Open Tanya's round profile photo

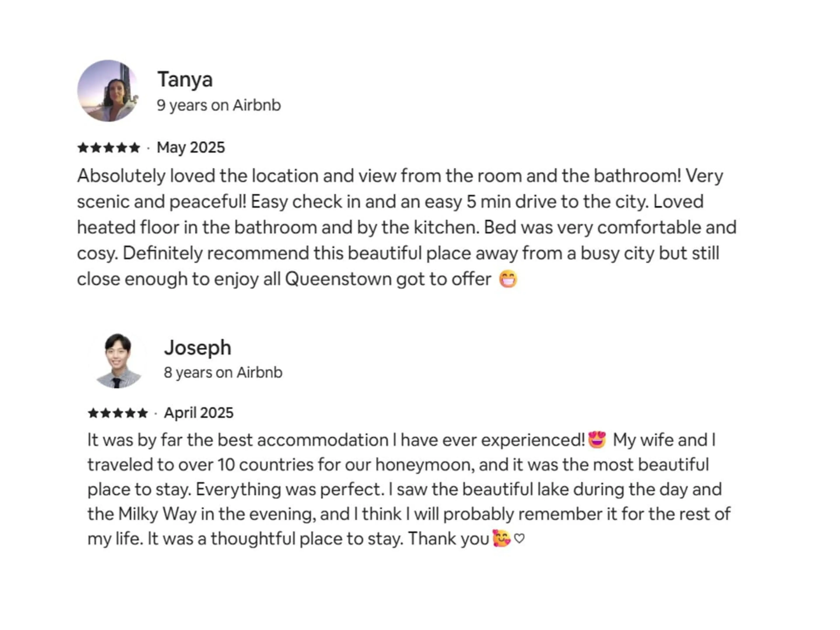108,91
